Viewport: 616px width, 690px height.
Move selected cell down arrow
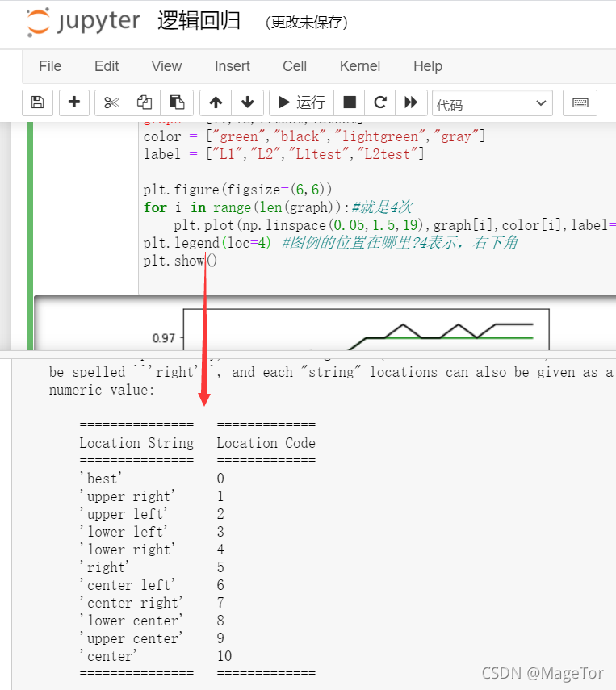click(248, 102)
